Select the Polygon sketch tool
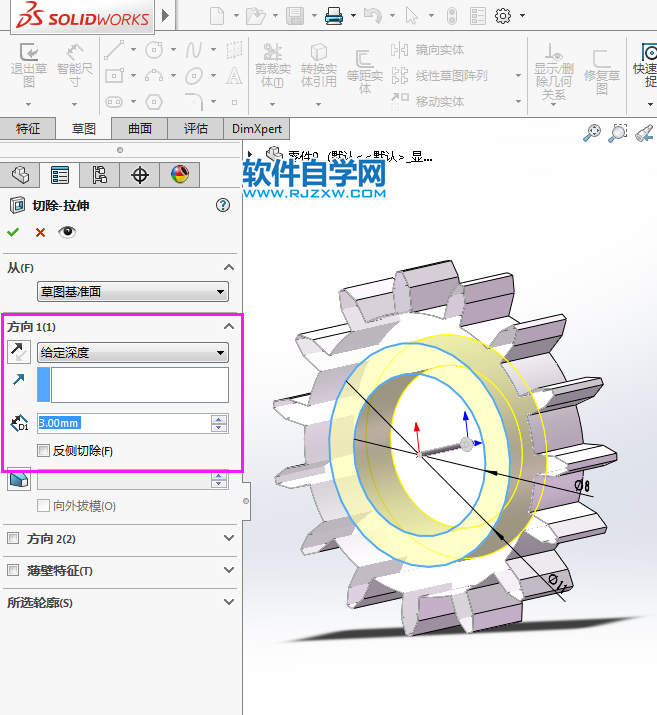 point(154,102)
